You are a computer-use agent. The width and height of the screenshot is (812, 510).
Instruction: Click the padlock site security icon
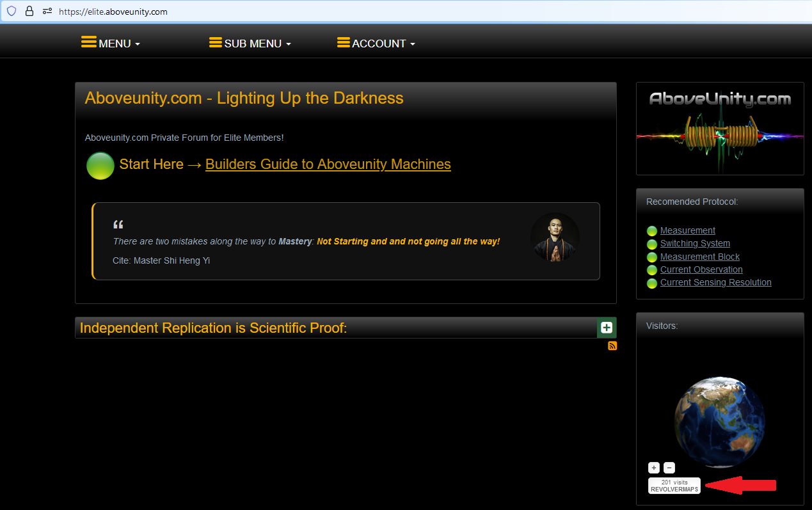pos(29,11)
